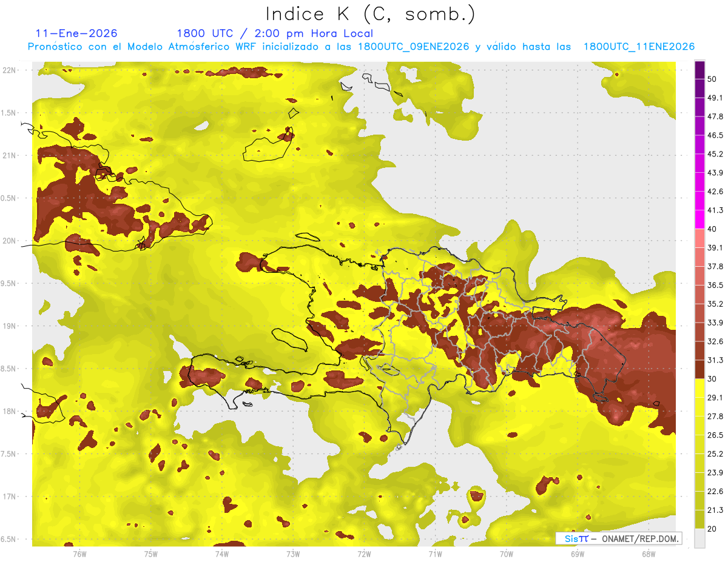Pick the dark brown swatch between 30 and 31.3
Viewport: 728px width, 562px height.
coord(699,369)
